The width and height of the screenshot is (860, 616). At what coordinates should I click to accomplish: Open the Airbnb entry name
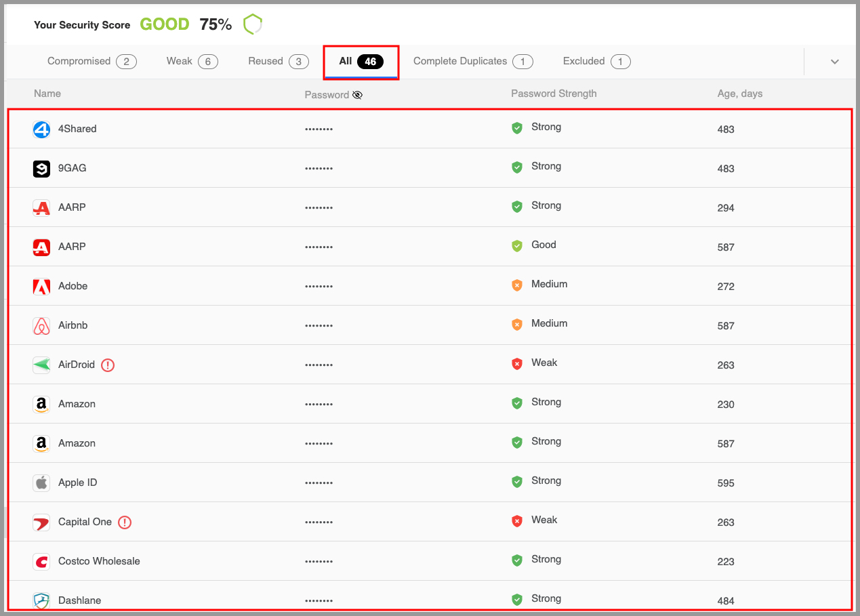click(x=73, y=325)
